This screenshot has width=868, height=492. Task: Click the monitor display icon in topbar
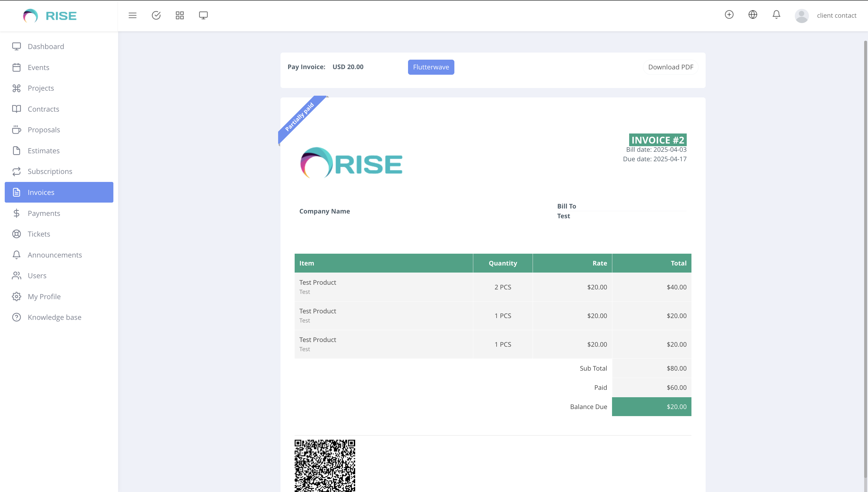(203, 15)
